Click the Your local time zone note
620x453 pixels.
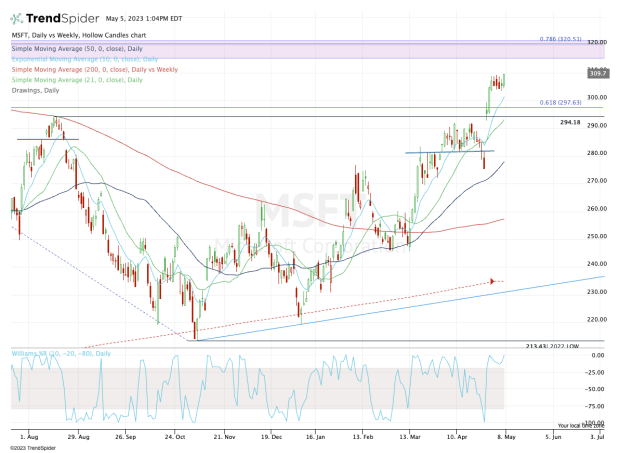click(x=581, y=426)
